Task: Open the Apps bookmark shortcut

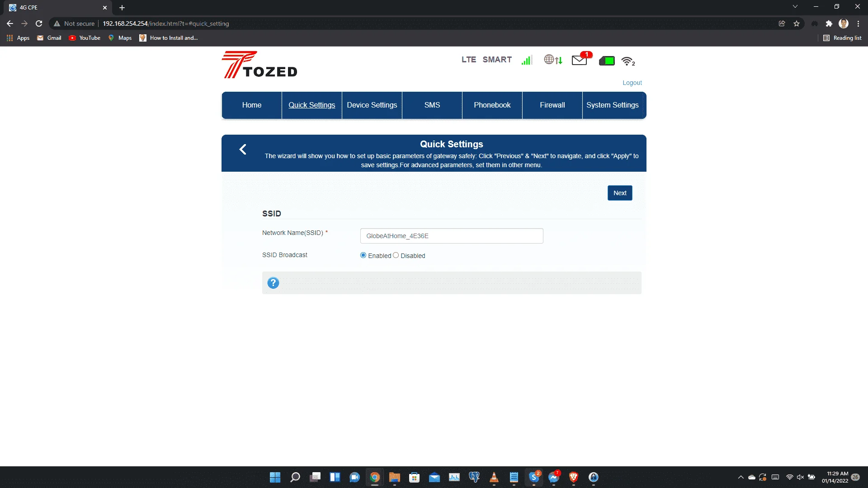Action: 18,38
